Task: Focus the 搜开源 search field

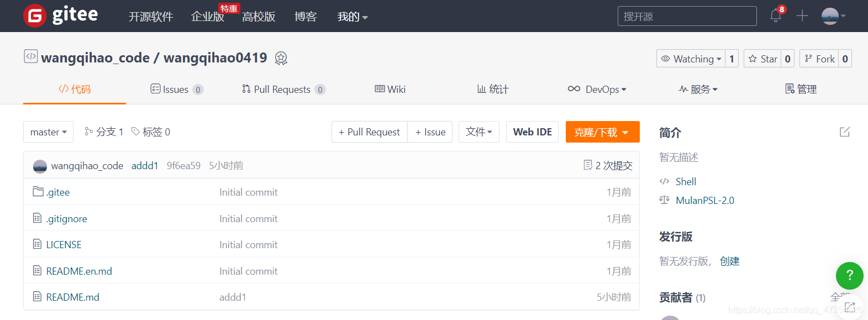Action: [x=687, y=16]
